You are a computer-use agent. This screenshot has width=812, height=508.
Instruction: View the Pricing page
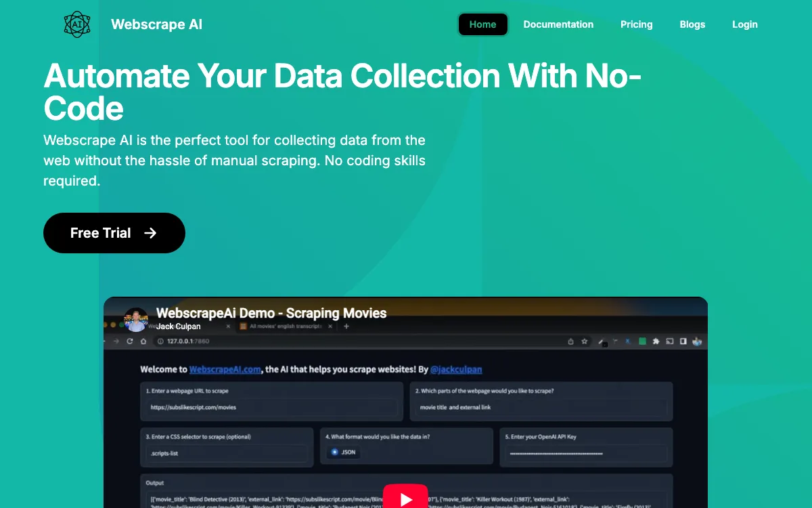click(x=637, y=24)
